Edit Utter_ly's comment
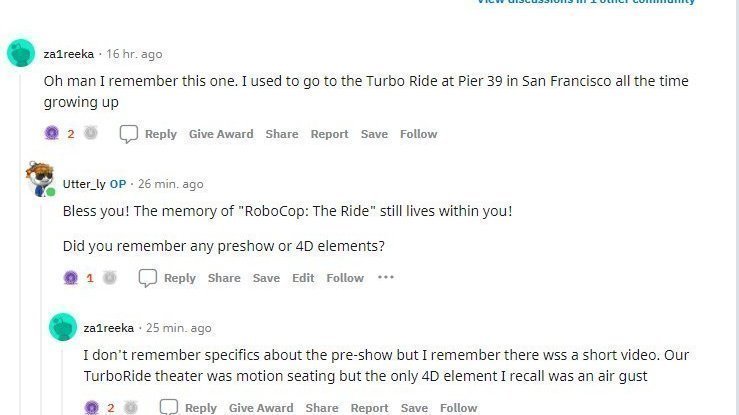Image resolution: width=739 pixels, height=415 pixels. [x=303, y=278]
